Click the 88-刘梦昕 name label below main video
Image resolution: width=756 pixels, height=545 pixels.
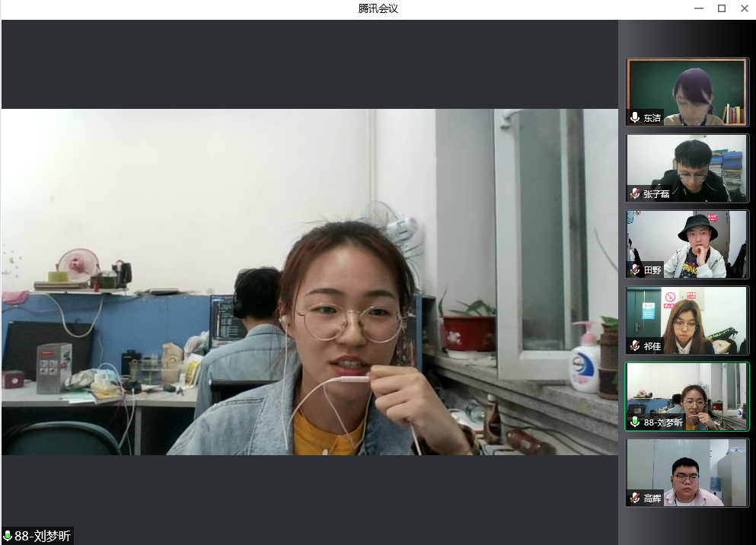43,537
